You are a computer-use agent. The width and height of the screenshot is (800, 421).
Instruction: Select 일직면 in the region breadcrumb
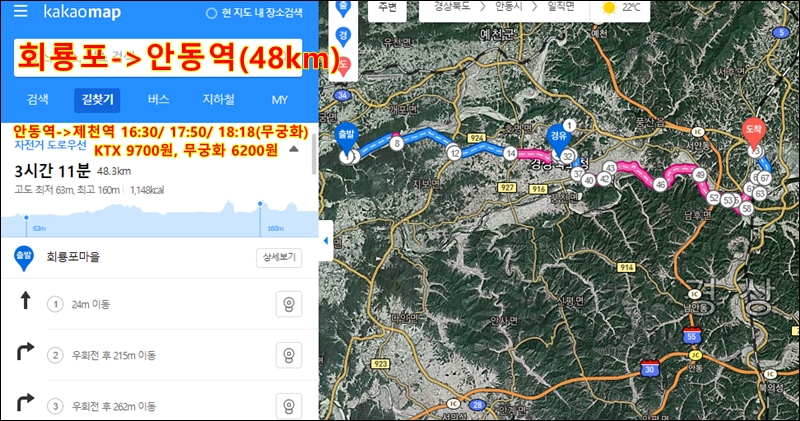pyautogui.click(x=561, y=7)
